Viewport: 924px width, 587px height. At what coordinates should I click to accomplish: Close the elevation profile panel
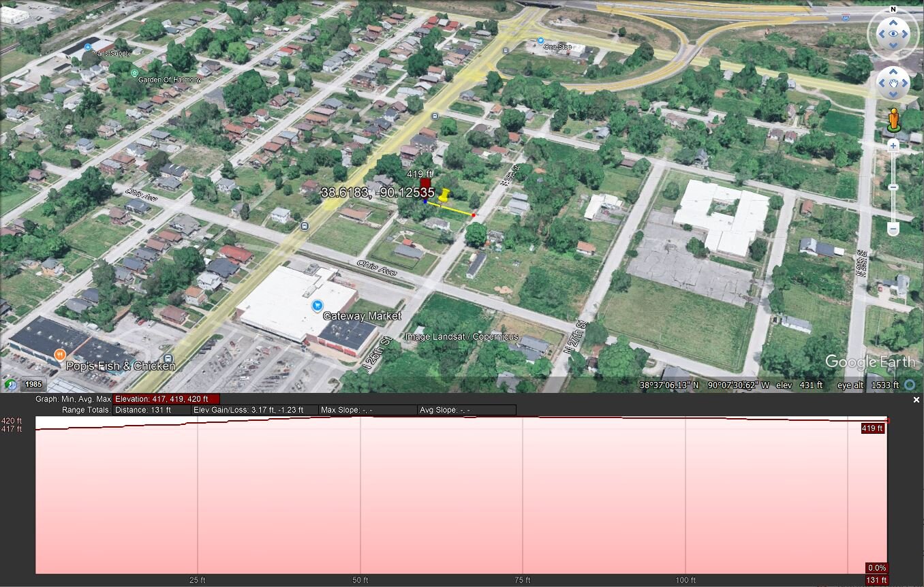[917, 400]
